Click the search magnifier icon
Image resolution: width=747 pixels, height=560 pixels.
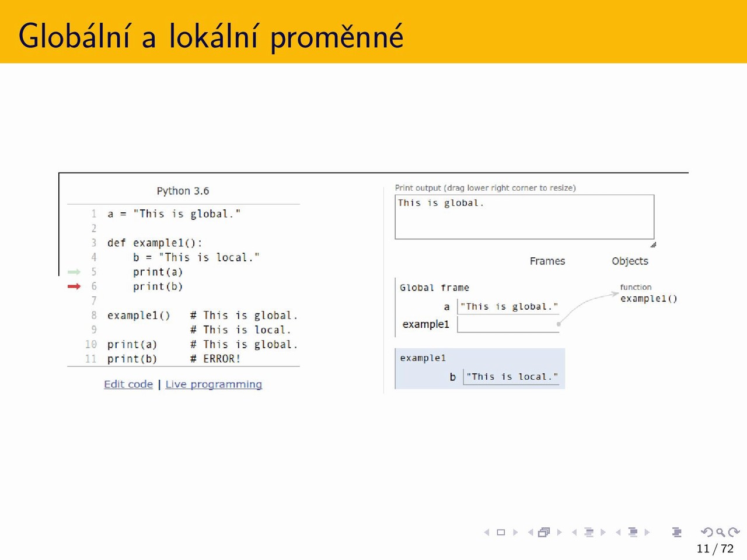click(721, 532)
